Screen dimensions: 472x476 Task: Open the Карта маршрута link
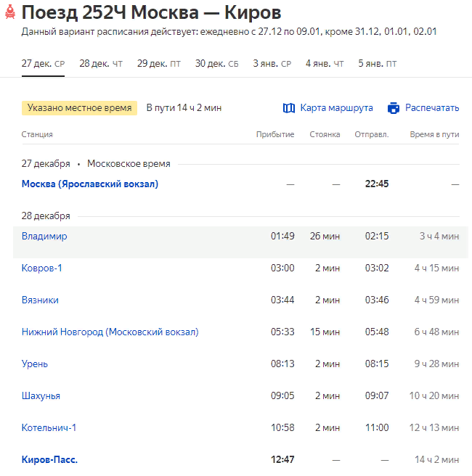click(336, 108)
